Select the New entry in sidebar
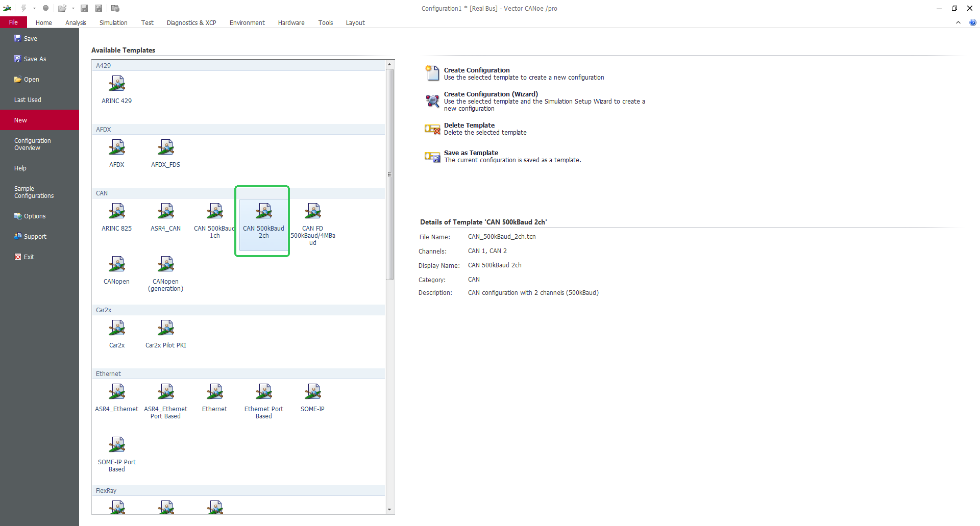Screen dimensions: 980x526 (x=39, y=120)
